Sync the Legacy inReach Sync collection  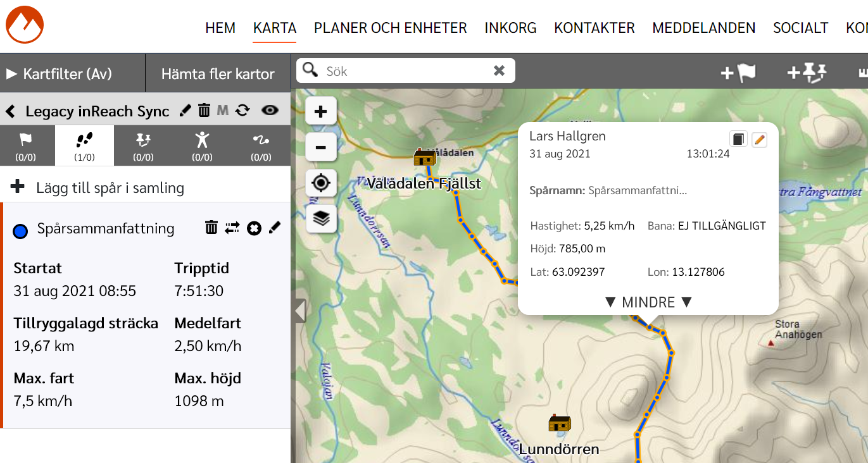[242, 111]
